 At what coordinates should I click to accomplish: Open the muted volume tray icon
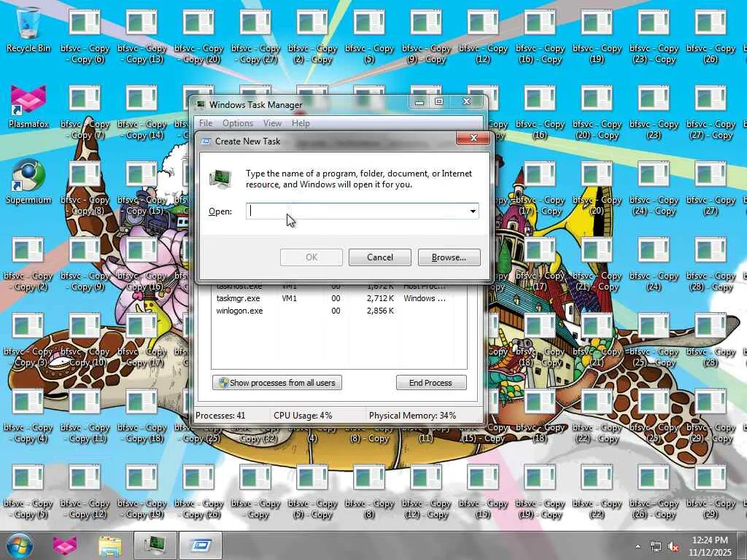[673, 547]
